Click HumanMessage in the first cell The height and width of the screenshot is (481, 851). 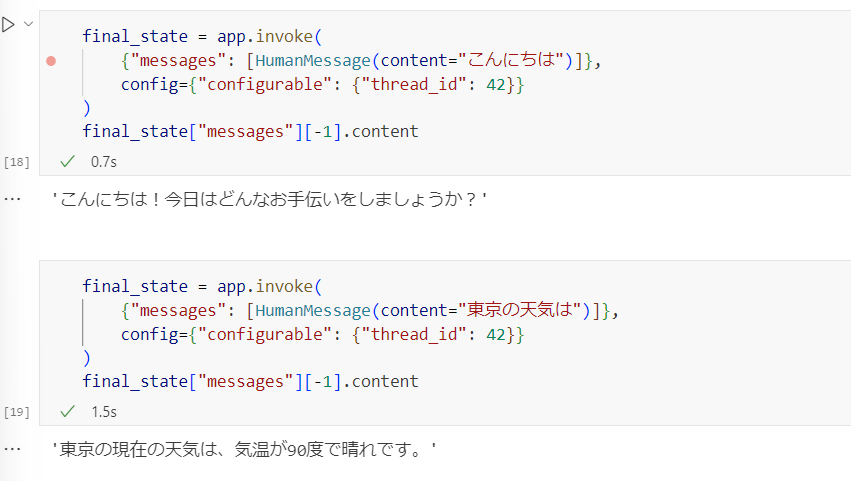point(313,60)
